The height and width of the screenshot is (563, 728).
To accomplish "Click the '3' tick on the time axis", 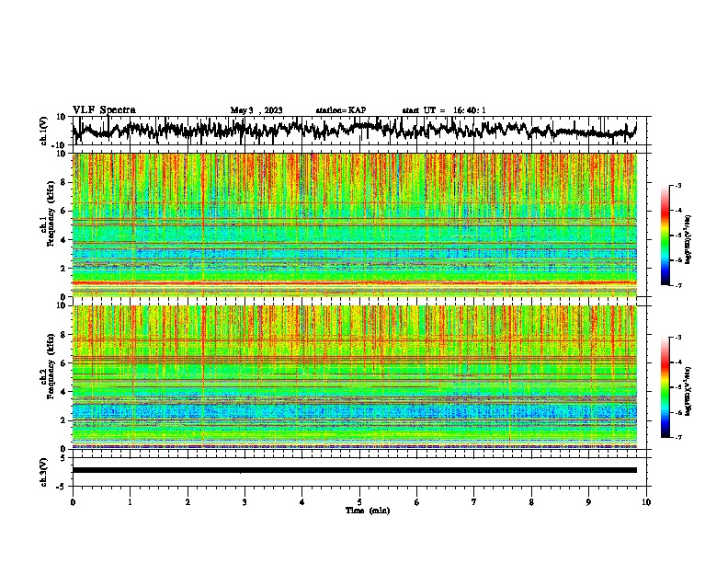I will coord(245,502).
